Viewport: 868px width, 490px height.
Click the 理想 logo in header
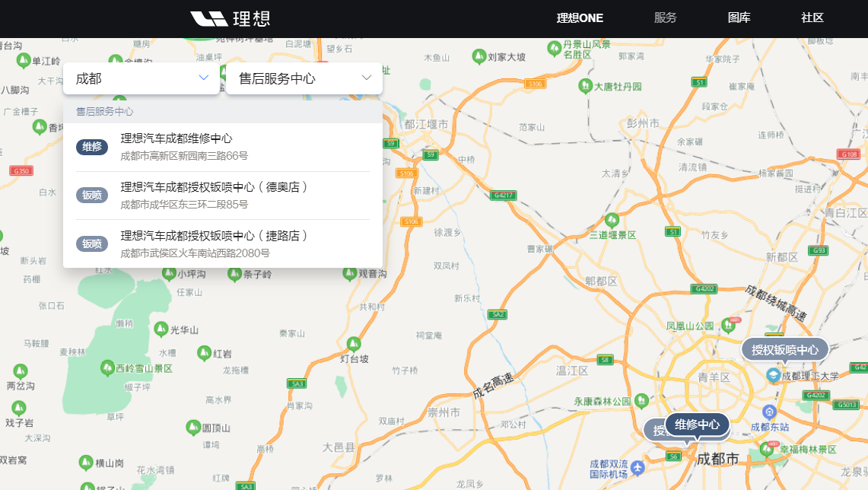[231, 19]
